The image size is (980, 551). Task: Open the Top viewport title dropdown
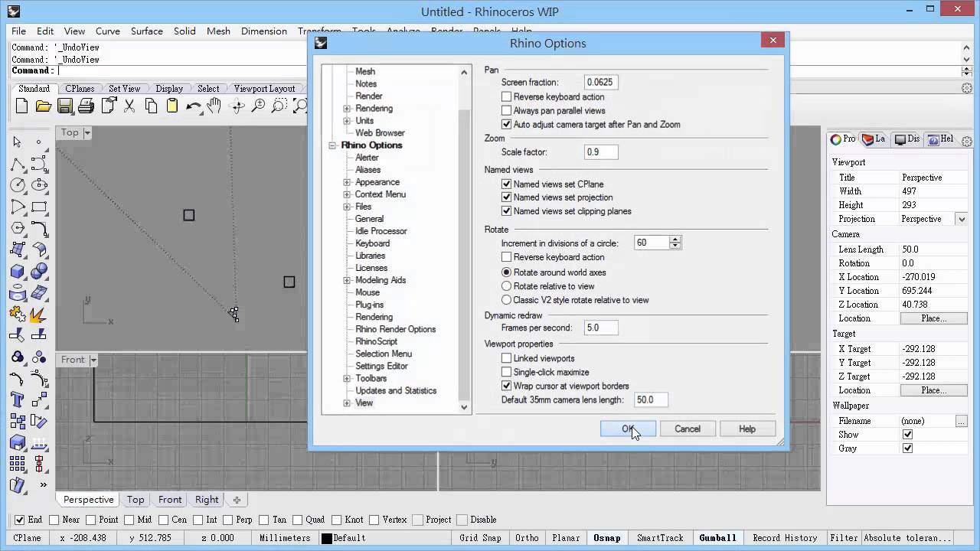pyautogui.click(x=87, y=132)
